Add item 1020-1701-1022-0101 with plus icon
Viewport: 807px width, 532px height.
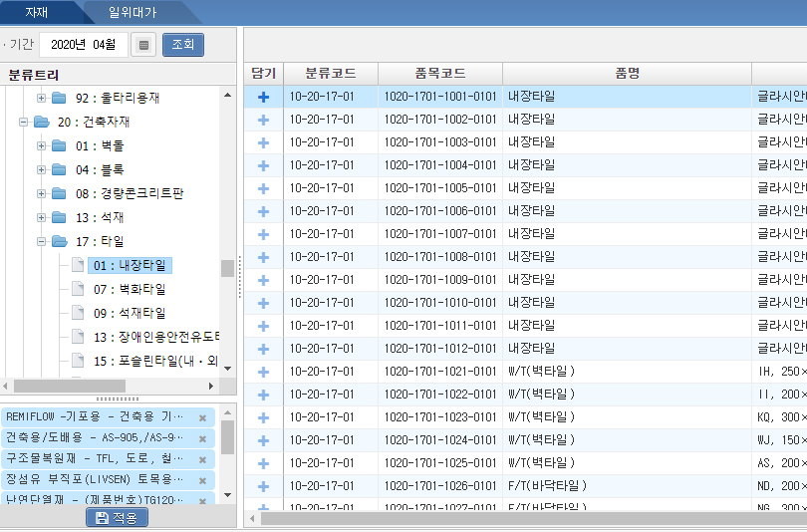(x=263, y=395)
